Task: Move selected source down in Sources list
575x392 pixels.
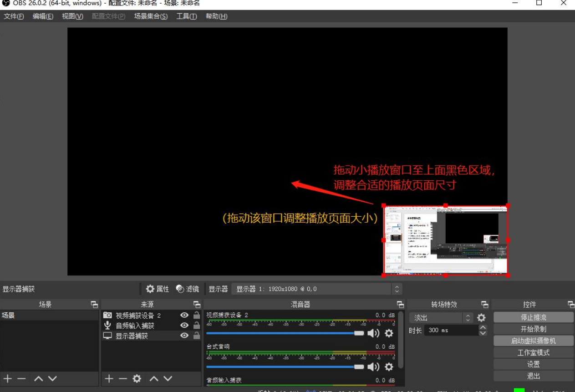Action: pos(168,379)
